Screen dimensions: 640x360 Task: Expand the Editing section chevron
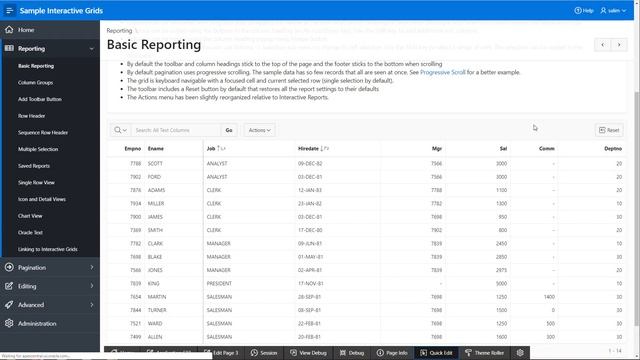coord(91,286)
